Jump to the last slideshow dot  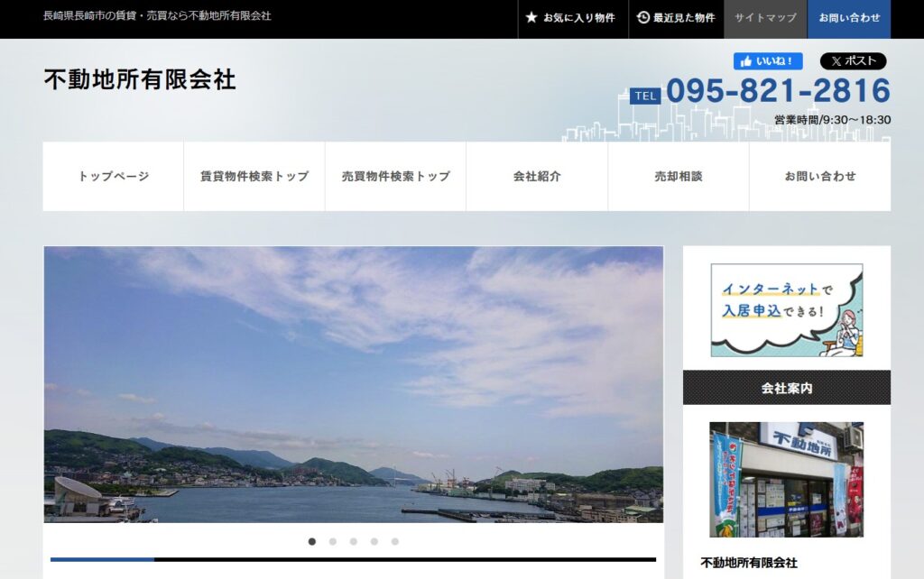click(395, 541)
